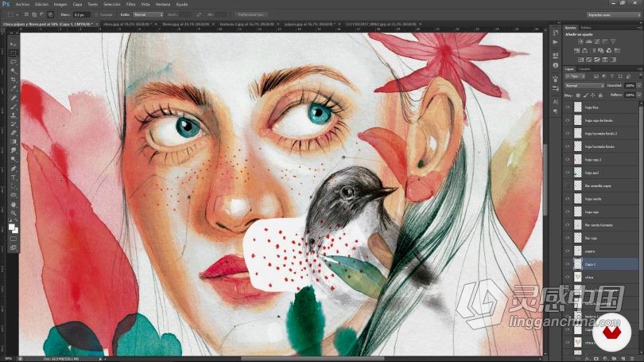Select the Move tool
This screenshot has height=362, width=644.
(x=14, y=44)
